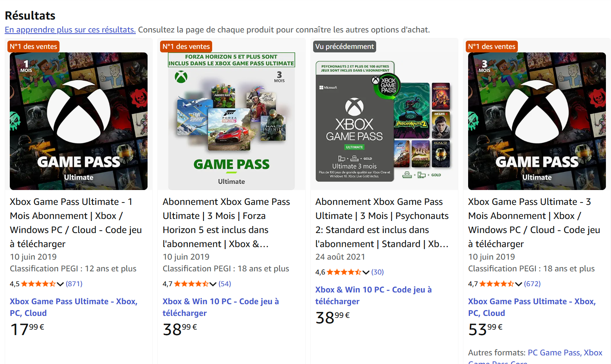Click the 3 Mois Game Pass Ultimate thumbnail
Viewport: 611px width, 364px height.
click(537, 121)
